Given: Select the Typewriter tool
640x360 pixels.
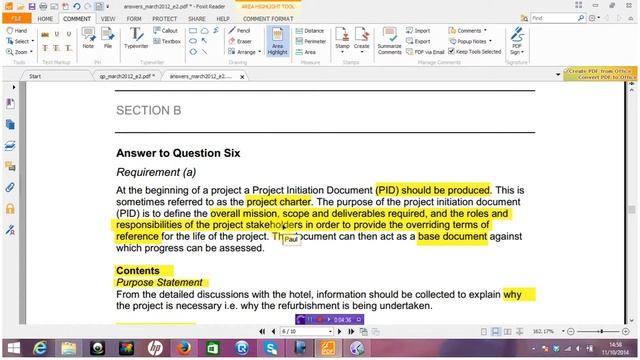Looking at the screenshot, I should [136, 38].
